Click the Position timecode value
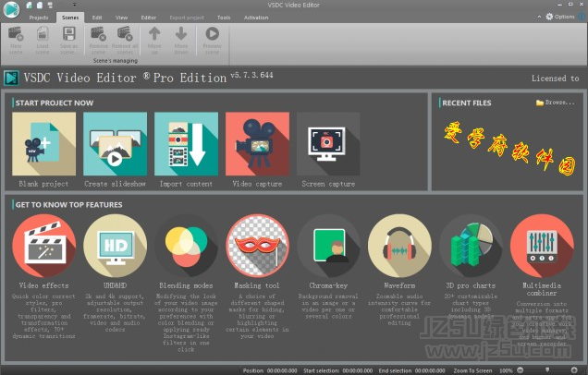The width and height of the screenshot is (588, 375). point(282,370)
